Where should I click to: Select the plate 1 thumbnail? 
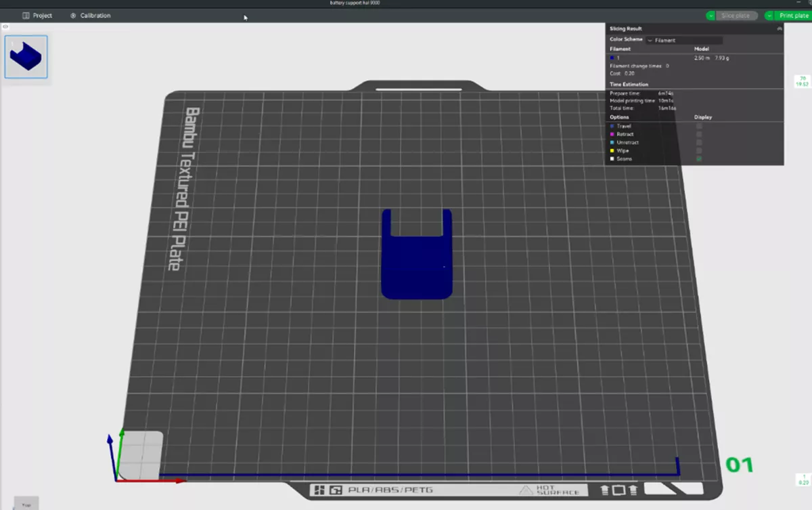point(26,57)
